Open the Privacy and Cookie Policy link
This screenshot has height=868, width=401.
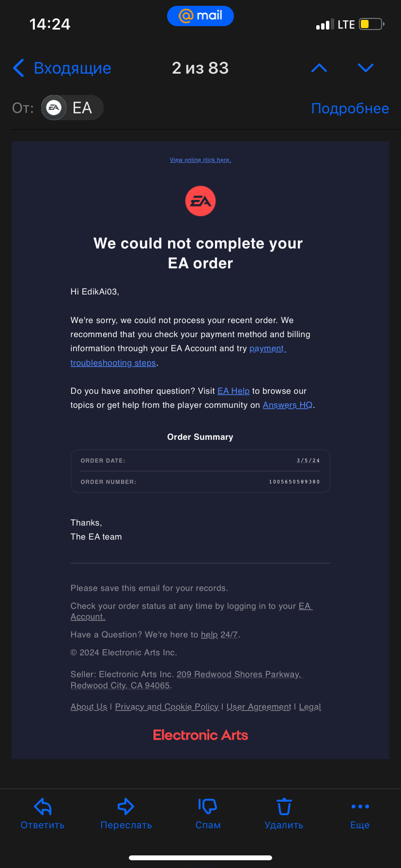(167, 707)
